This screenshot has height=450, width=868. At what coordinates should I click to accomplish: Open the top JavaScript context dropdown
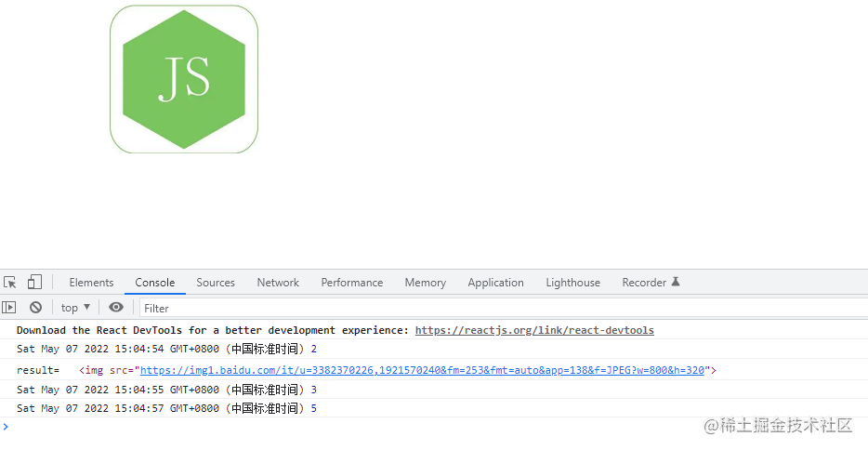click(75, 308)
